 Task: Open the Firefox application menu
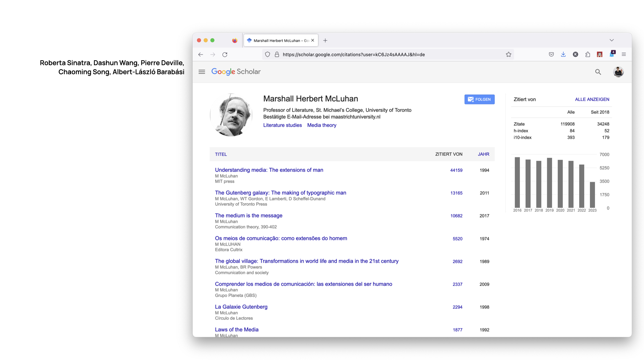tap(624, 54)
